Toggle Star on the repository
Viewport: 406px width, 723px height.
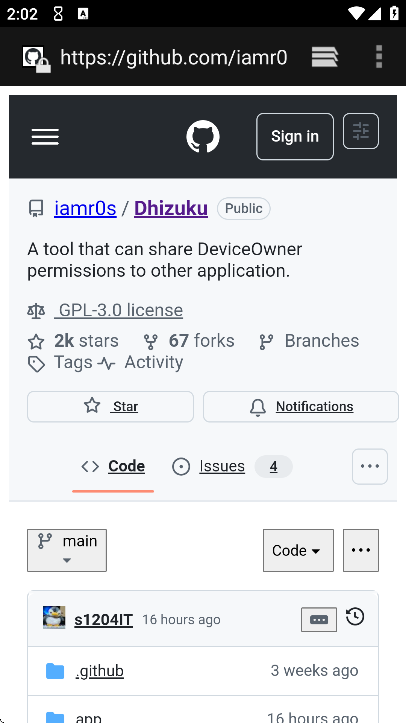111,406
